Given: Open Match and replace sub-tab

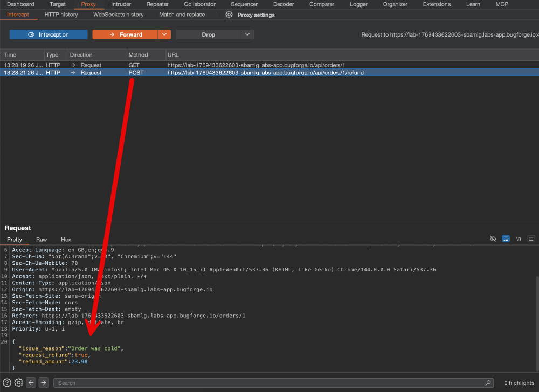Looking at the screenshot, I should pos(182,15).
